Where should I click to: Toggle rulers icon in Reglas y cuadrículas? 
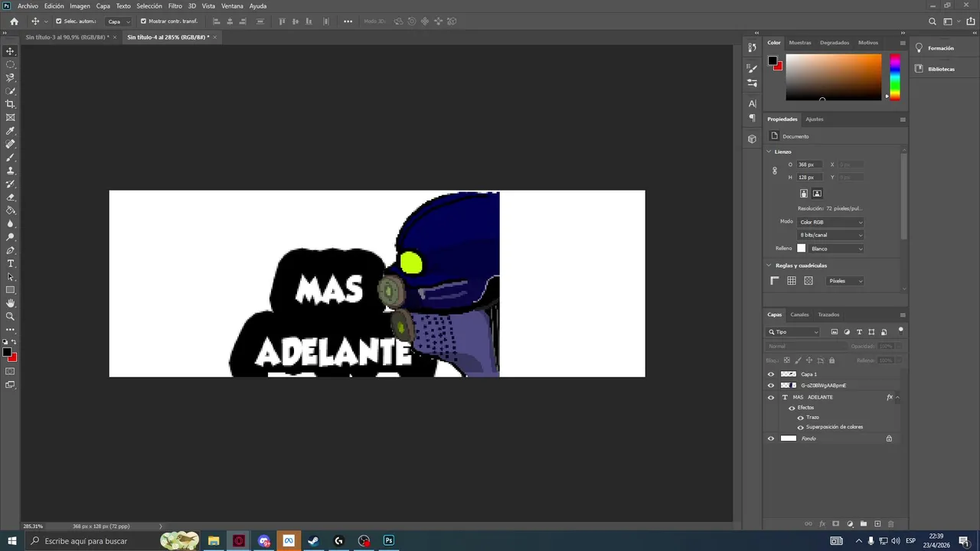775,281
